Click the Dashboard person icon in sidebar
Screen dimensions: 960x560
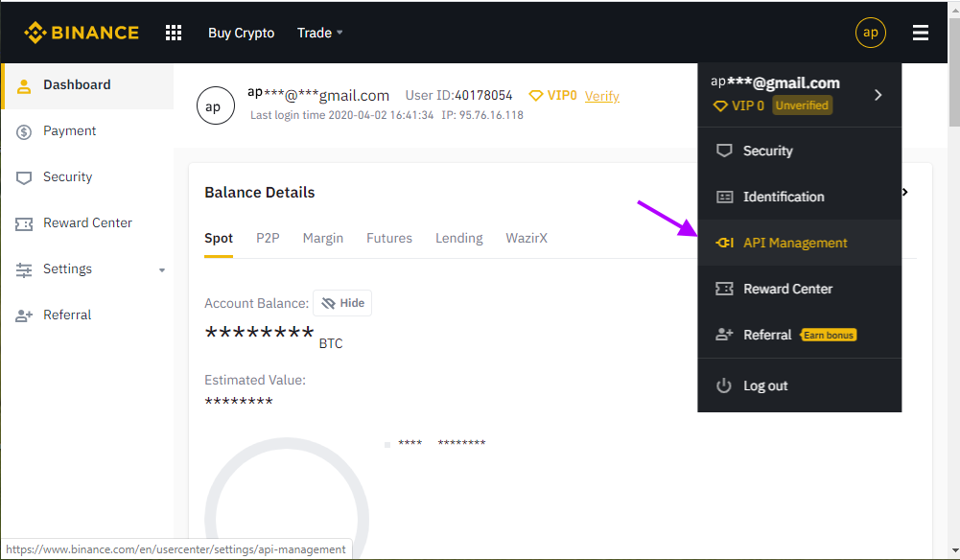coord(24,85)
